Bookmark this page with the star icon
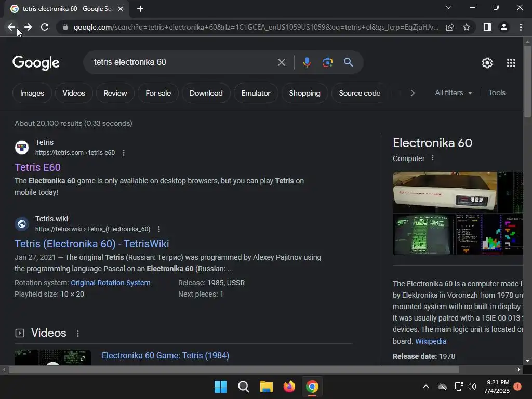The height and width of the screenshot is (399, 532). coord(467,27)
